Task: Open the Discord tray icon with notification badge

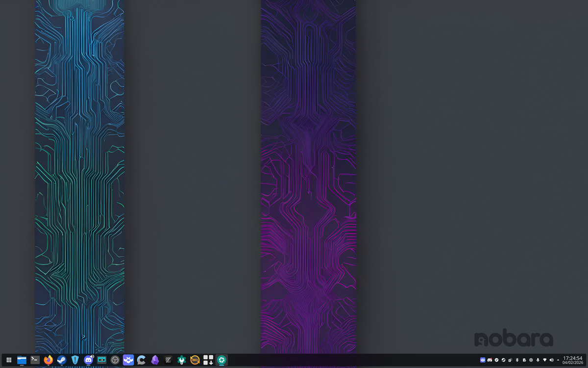Action: [490, 360]
